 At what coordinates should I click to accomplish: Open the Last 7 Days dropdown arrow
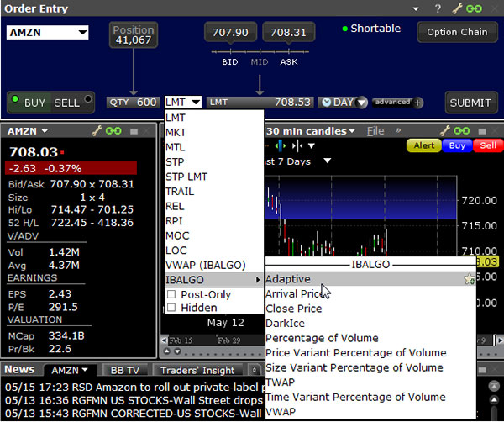point(328,161)
